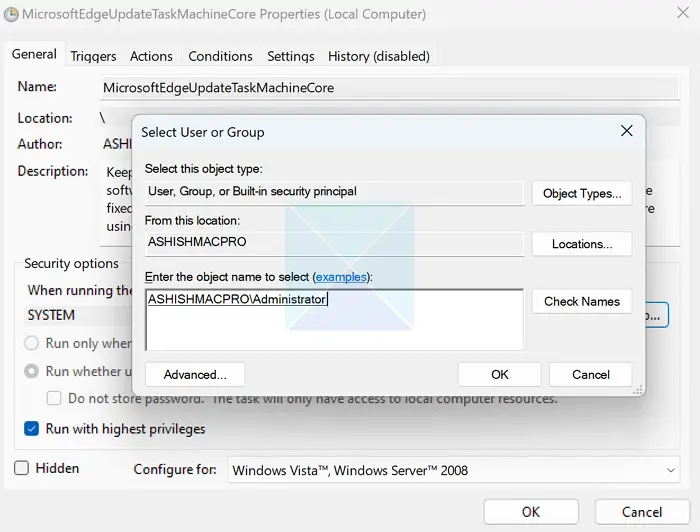The height and width of the screenshot is (532, 700).
Task: Confirm Select User or Group with OK
Action: pos(500,374)
